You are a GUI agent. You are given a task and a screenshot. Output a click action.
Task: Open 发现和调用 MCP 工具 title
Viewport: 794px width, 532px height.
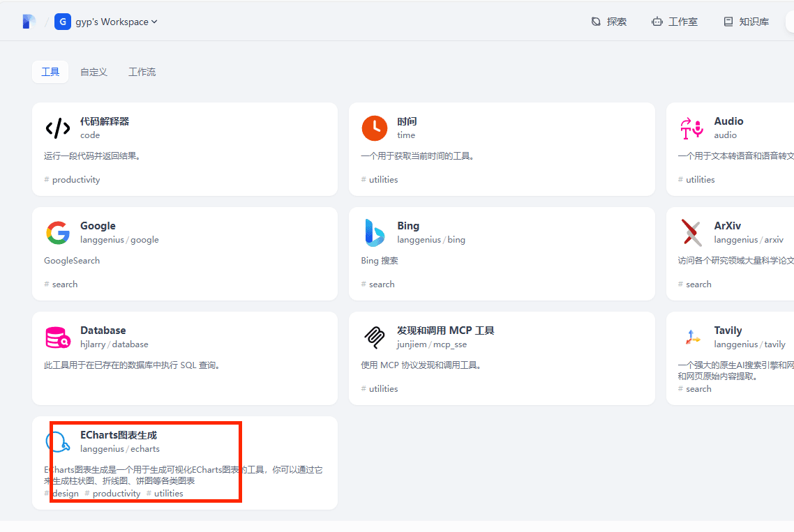[x=446, y=330]
